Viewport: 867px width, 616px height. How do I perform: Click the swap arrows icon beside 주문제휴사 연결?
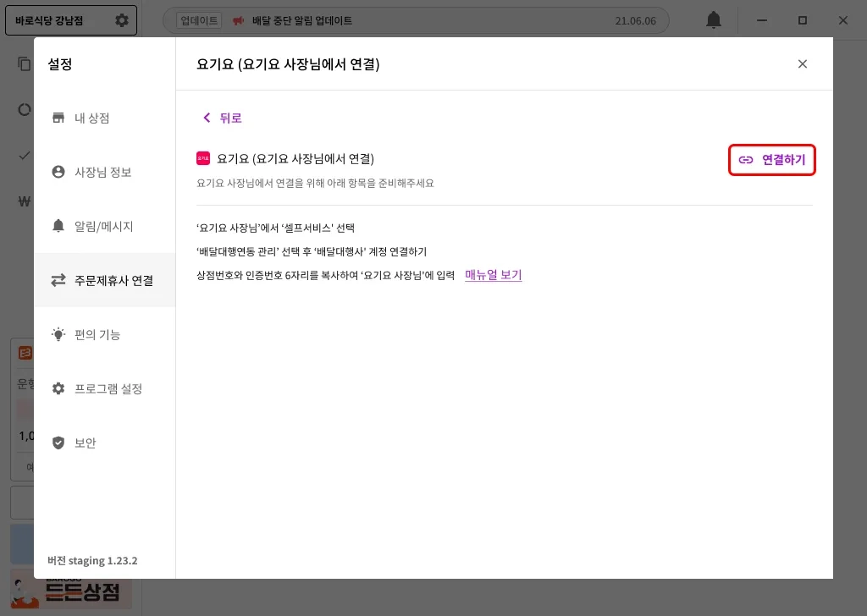(58, 280)
